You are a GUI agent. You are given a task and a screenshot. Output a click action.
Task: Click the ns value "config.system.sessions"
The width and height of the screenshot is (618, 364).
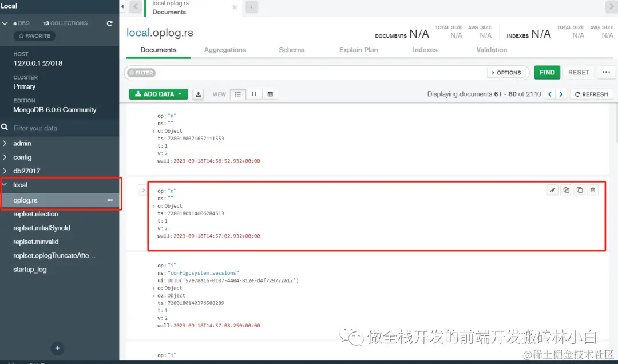point(203,273)
